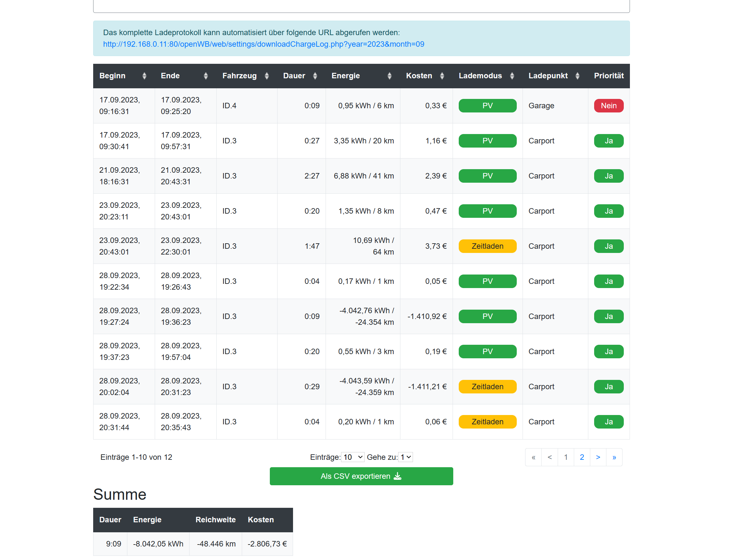The height and width of the screenshot is (560, 745).
Task: Select page 1 in pagination
Action: click(x=565, y=457)
